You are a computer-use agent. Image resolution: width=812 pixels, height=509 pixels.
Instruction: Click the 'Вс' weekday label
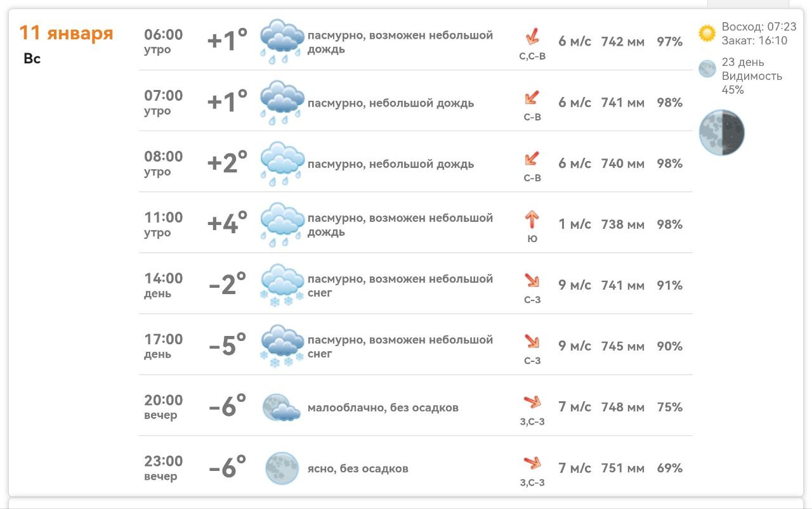click(32, 59)
